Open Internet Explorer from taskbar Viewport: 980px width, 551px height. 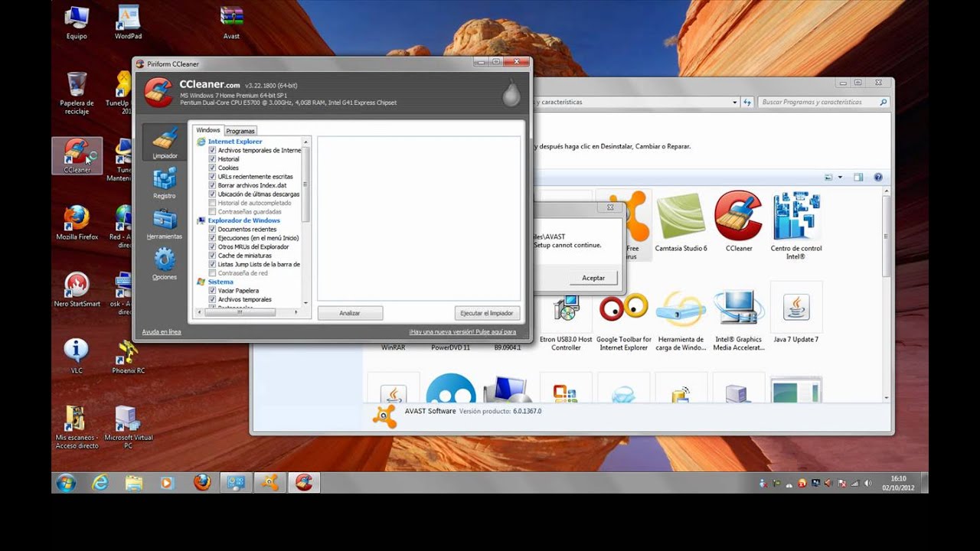100,483
